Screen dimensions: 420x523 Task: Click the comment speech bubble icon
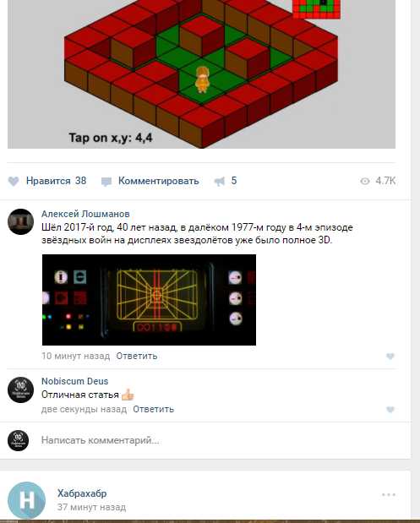[106, 182]
